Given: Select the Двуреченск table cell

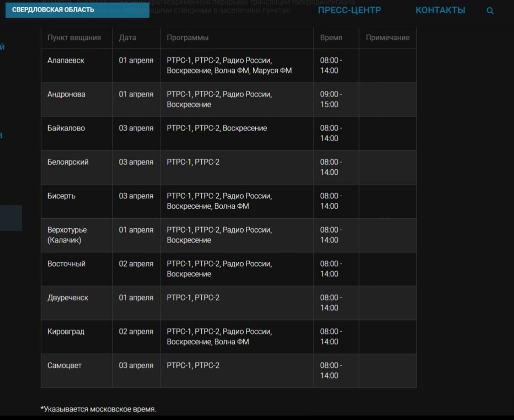Looking at the screenshot, I should coord(68,297).
